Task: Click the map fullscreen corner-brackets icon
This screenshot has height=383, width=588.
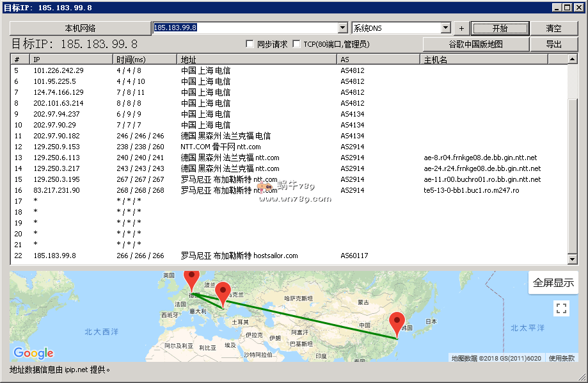Action: pos(561,308)
